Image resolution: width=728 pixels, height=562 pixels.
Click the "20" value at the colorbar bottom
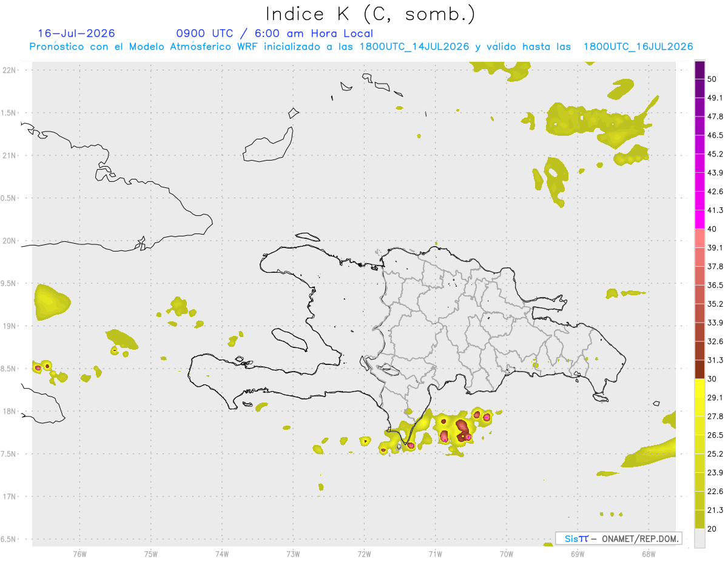713,529
